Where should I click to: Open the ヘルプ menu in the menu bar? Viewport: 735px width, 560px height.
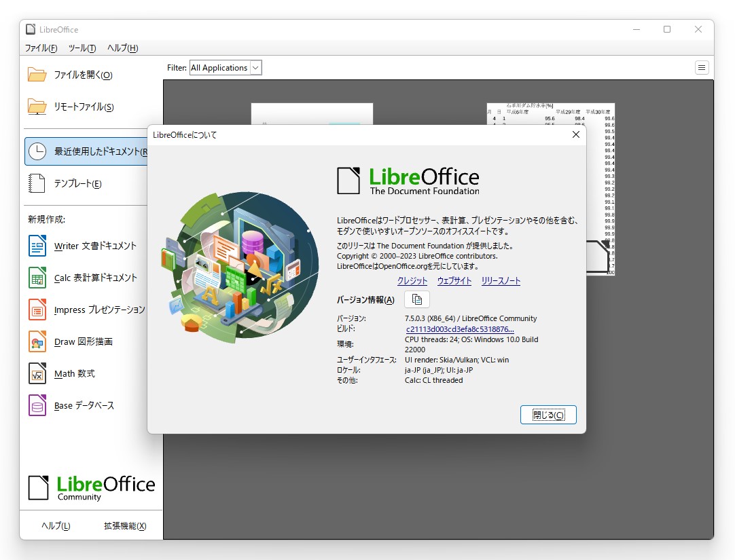click(x=121, y=48)
